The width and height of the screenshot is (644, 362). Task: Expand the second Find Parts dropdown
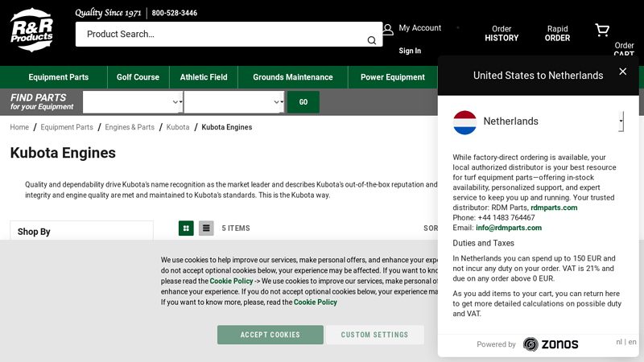[x=233, y=102]
